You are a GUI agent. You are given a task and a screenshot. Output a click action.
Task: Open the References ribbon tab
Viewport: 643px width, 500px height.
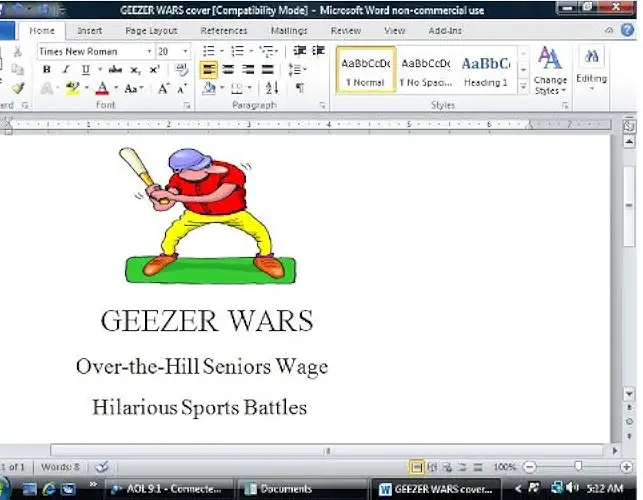pos(223,31)
